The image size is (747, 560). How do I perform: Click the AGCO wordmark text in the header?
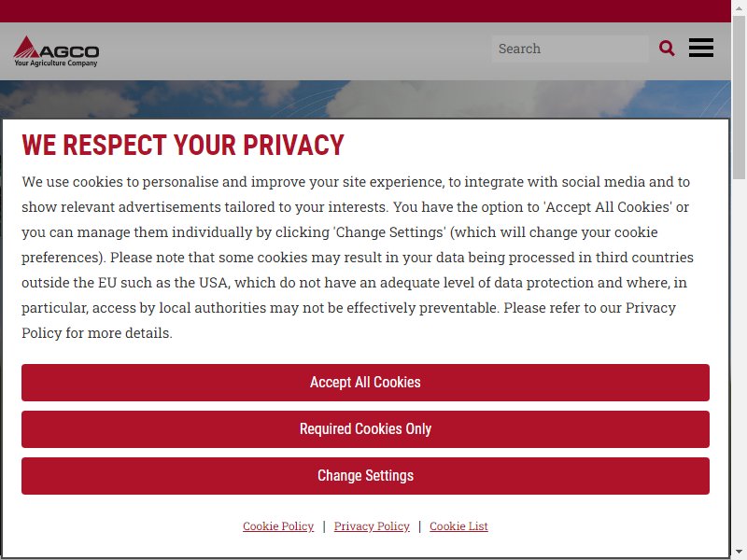point(69,51)
